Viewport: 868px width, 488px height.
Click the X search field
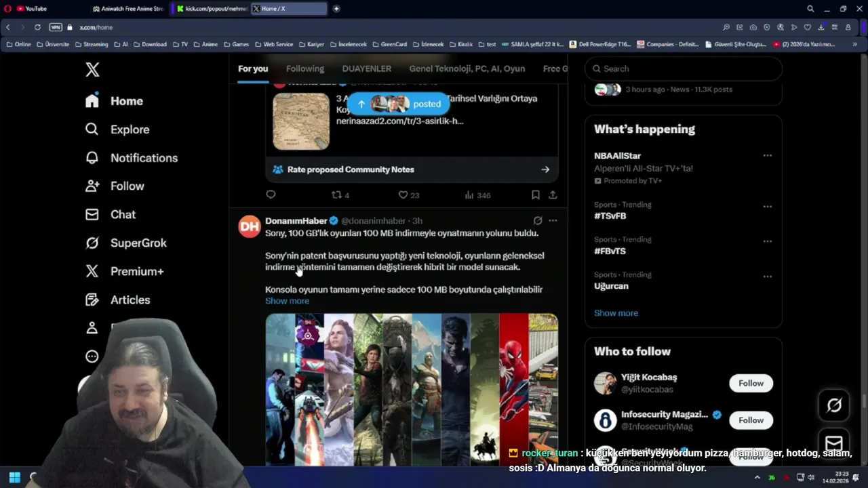[684, 68]
